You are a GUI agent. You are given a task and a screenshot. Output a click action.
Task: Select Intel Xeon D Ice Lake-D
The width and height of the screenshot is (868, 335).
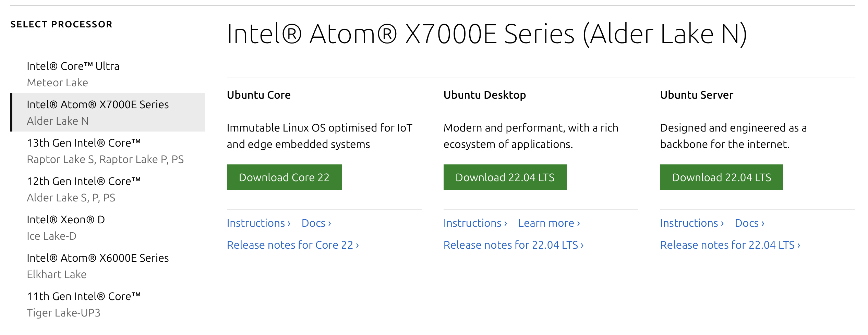coord(66,227)
